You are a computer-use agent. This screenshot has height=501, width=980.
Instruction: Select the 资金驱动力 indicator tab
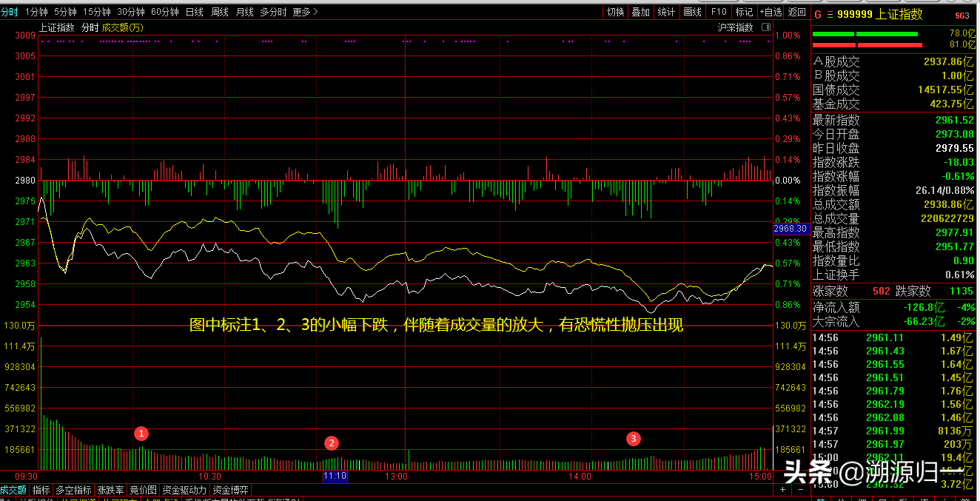pos(184,490)
